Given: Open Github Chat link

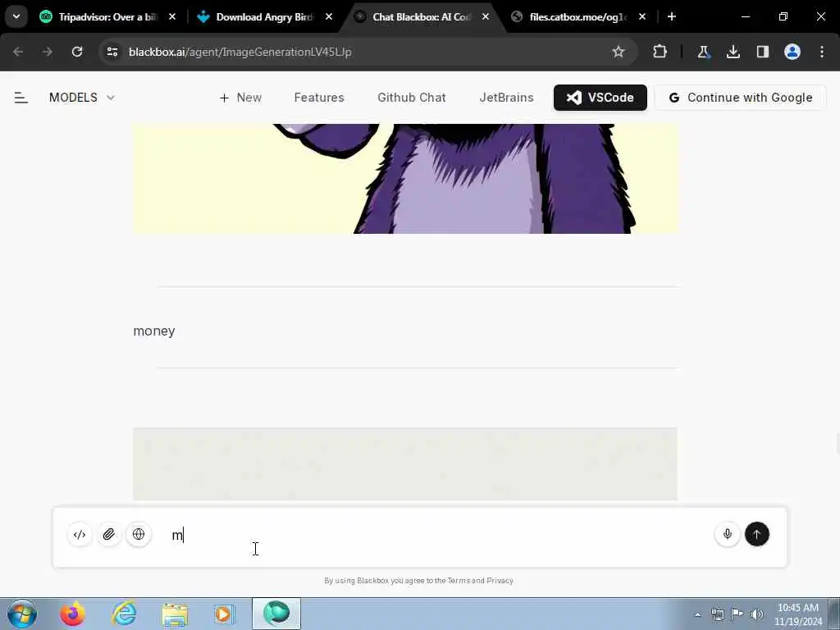Looking at the screenshot, I should (412, 98).
